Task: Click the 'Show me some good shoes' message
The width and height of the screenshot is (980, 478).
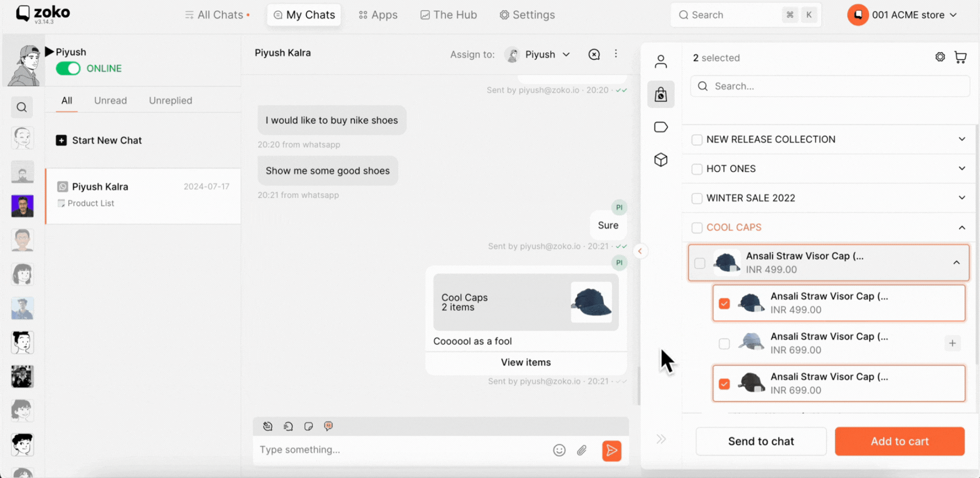Action: pos(328,171)
